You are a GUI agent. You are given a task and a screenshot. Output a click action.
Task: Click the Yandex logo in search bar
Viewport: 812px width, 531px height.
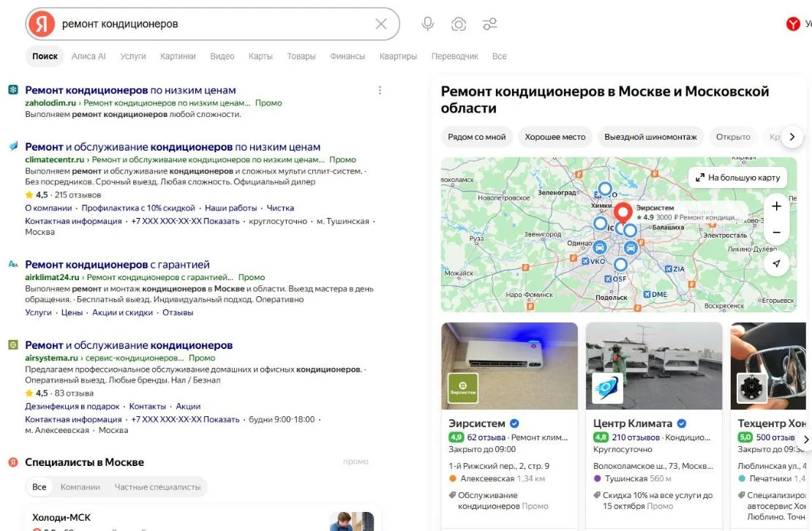click(42, 24)
